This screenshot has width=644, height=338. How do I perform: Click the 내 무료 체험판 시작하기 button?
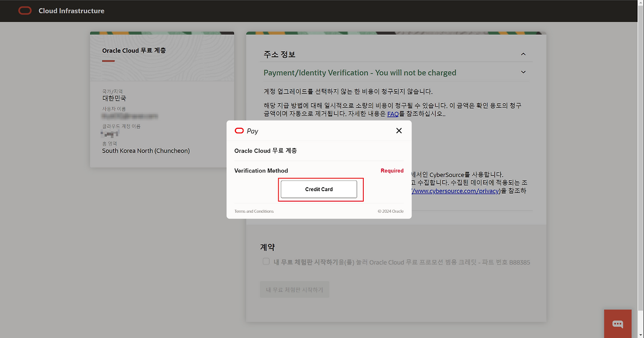(294, 290)
